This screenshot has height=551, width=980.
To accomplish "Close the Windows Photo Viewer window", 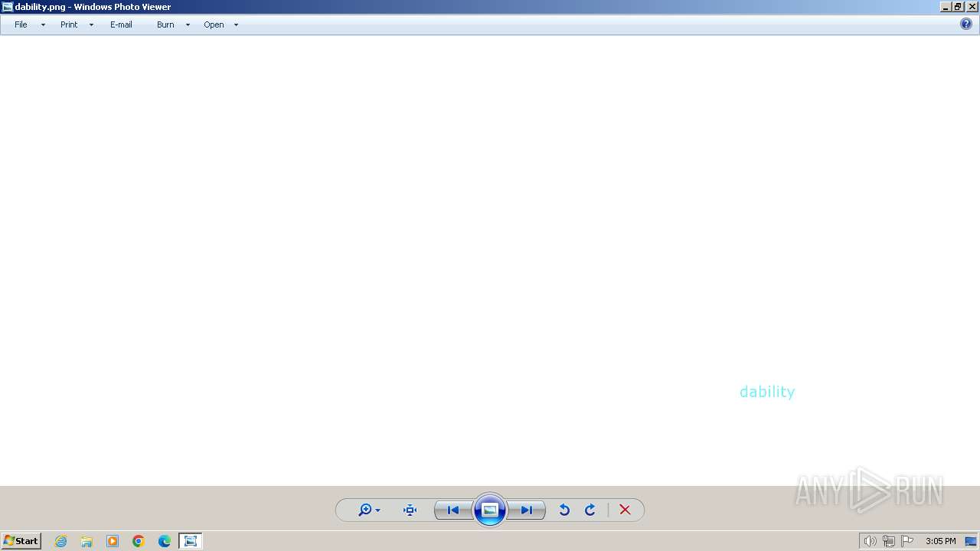I will click(972, 7).
